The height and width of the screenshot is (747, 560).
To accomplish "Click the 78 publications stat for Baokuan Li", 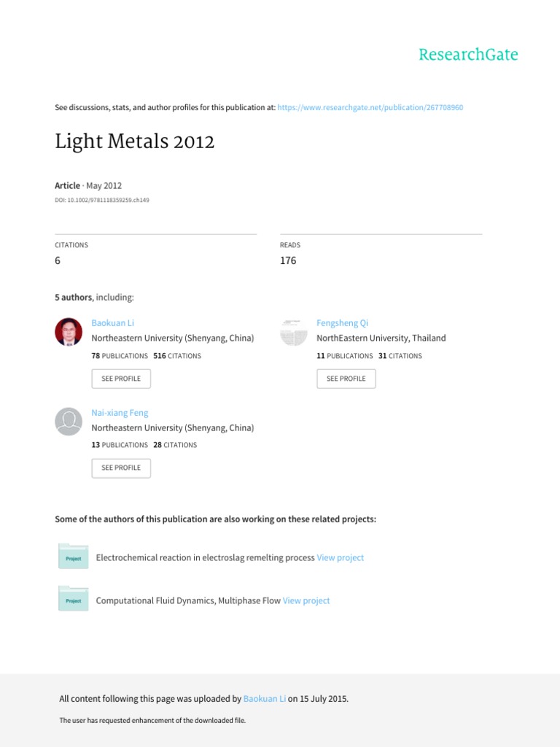I will 120,356.
